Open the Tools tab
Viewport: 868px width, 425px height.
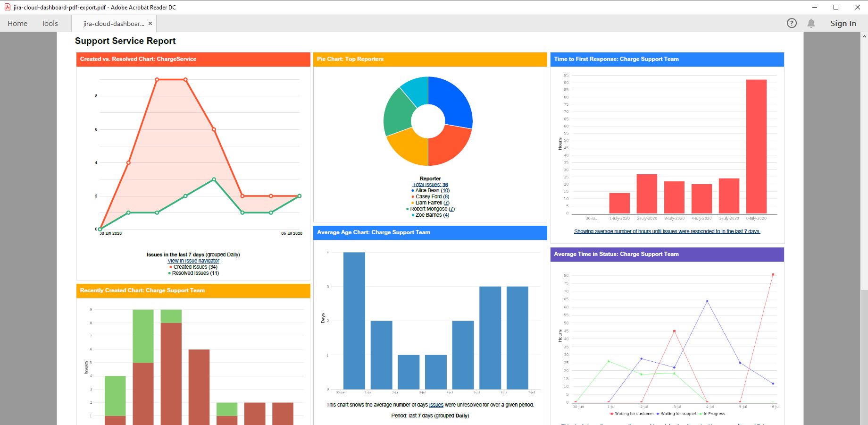click(x=50, y=23)
